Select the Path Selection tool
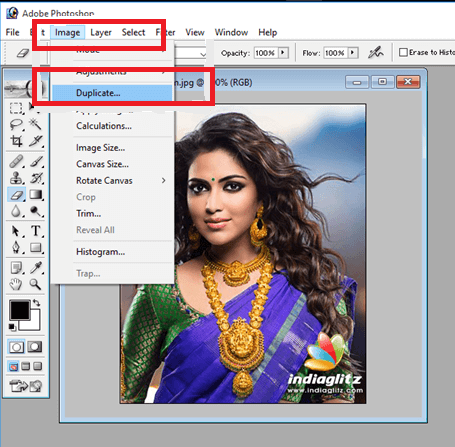This screenshot has height=447, width=455. 16,231
